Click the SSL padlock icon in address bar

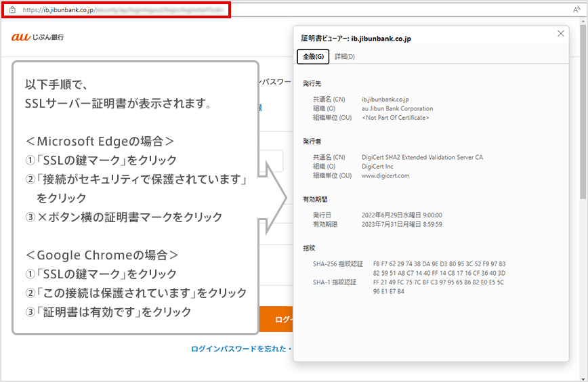click(12, 10)
